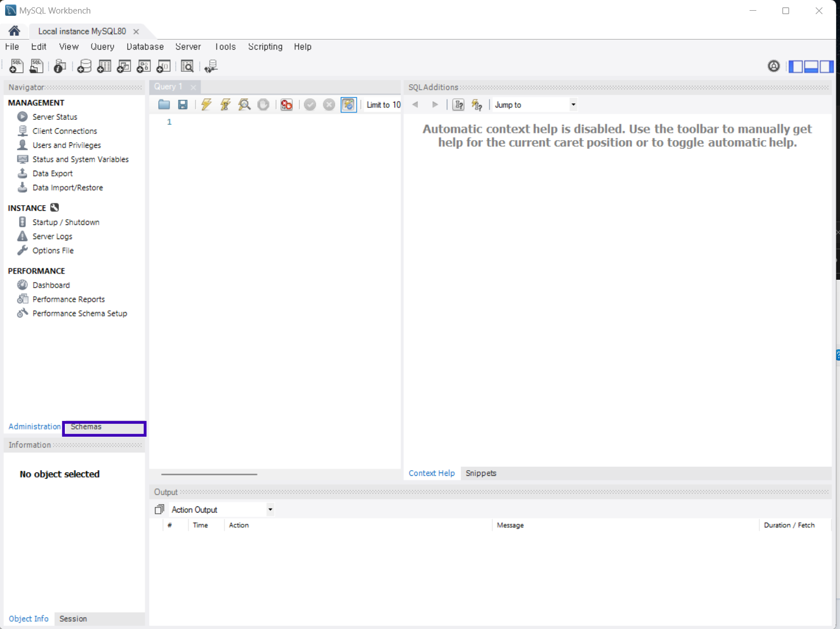Open the Database menu
Viewport: 840px width, 629px height.
tap(145, 47)
